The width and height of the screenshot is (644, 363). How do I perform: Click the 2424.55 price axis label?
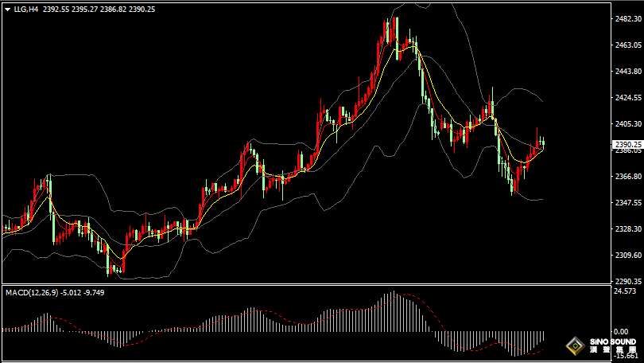(627, 98)
